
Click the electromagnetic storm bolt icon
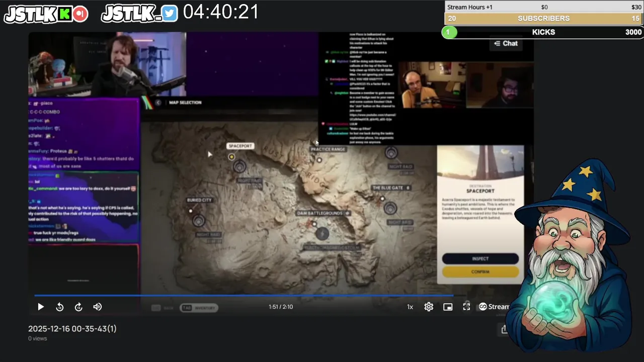[x=323, y=234]
